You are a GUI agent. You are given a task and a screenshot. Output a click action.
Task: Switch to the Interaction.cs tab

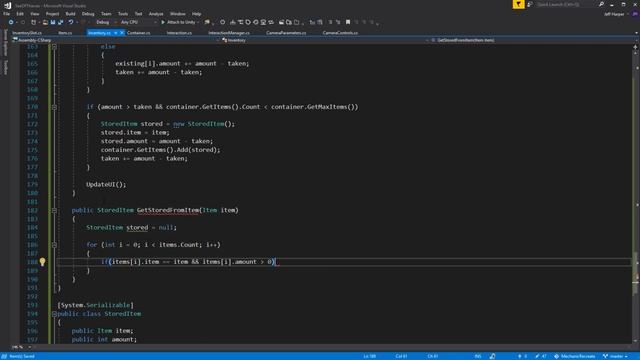pos(179,33)
